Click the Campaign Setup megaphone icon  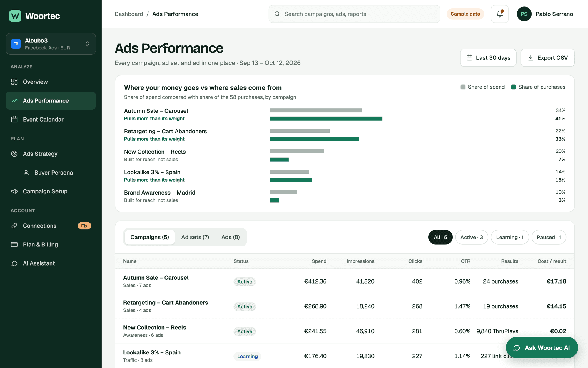[14, 191]
